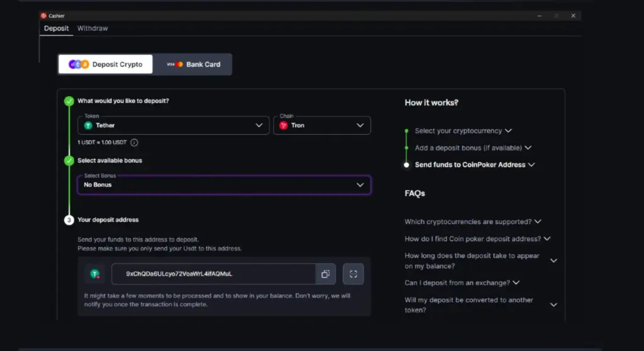Open the Token dropdown showing Tether
Screen dimensions: 644x351
(x=174, y=125)
